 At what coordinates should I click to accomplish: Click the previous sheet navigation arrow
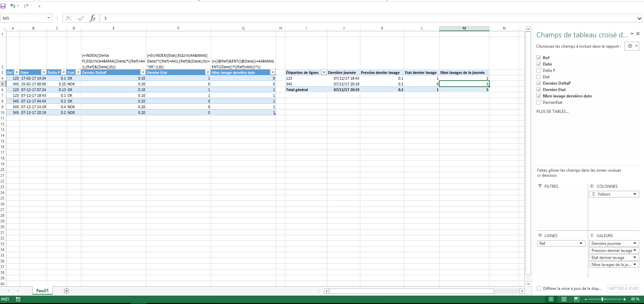pos(8,291)
